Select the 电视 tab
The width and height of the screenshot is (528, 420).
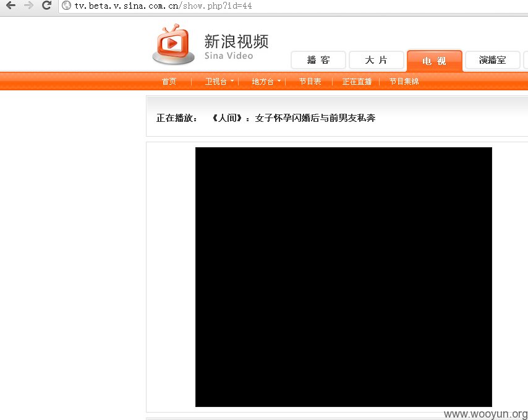[435, 61]
